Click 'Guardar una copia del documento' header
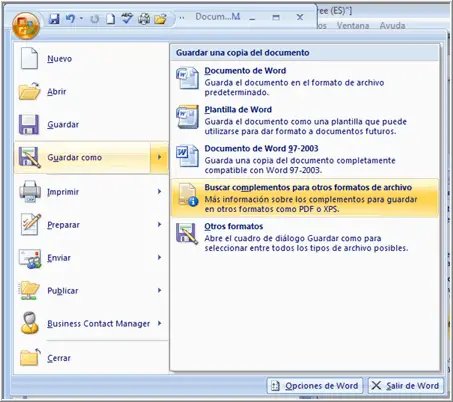453x402 pixels. [243, 53]
